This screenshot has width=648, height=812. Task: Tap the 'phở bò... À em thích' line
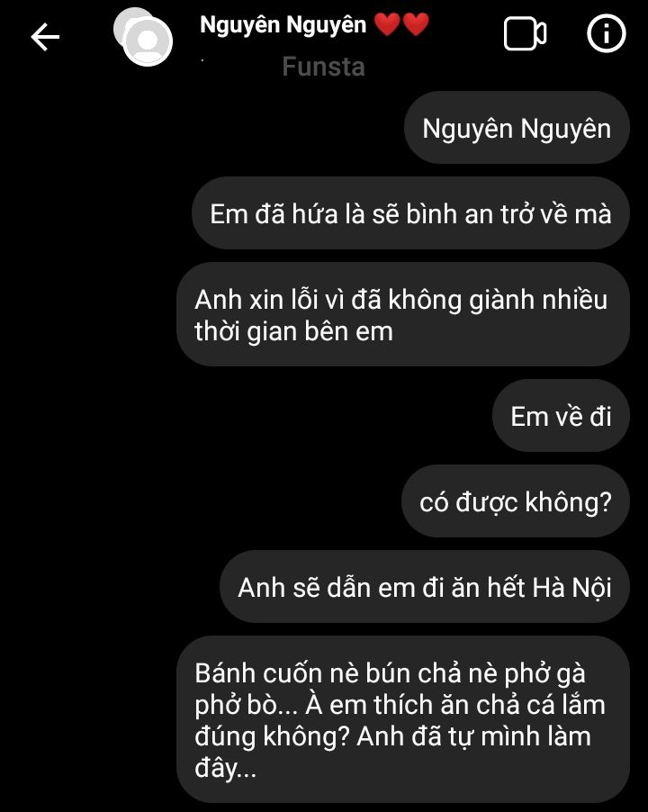tap(400, 705)
